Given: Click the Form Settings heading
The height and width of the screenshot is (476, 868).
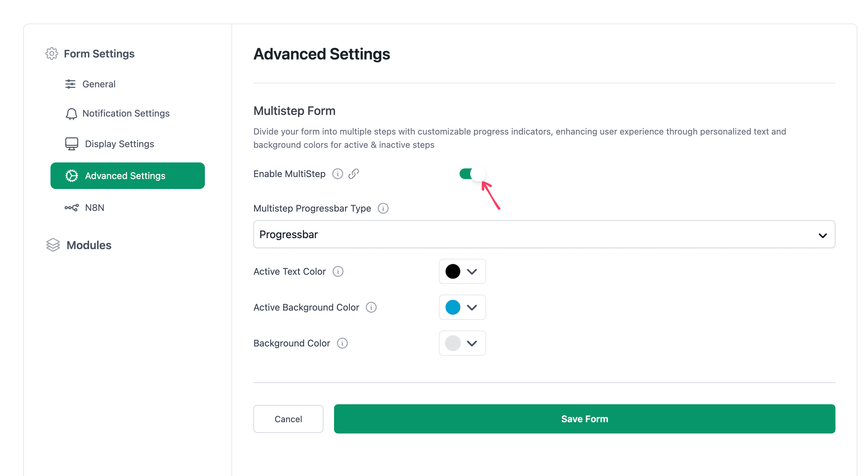Looking at the screenshot, I should click(x=99, y=53).
